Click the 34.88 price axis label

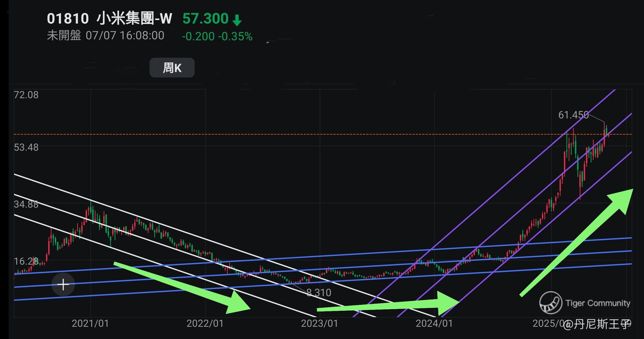pos(26,204)
